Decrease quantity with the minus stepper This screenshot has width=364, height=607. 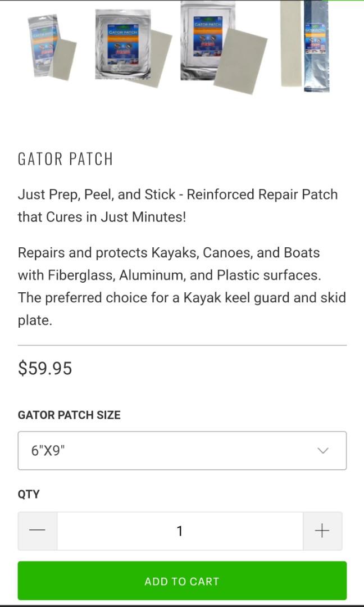pyautogui.click(x=37, y=531)
